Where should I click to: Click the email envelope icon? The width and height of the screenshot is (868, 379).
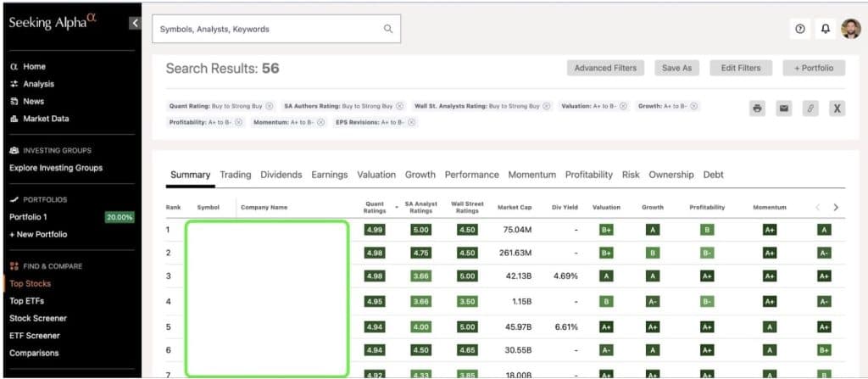(x=784, y=108)
